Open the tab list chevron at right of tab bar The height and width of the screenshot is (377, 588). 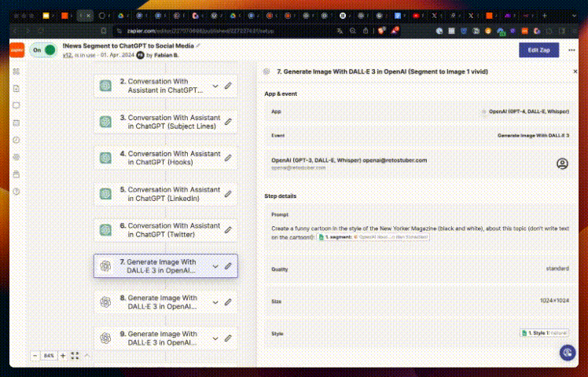[x=574, y=16]
